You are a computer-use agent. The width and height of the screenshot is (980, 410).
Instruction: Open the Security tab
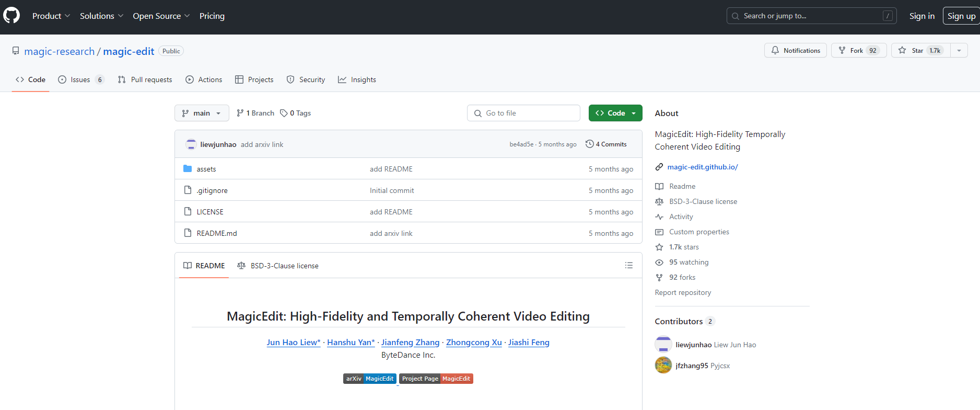[306, 79]
